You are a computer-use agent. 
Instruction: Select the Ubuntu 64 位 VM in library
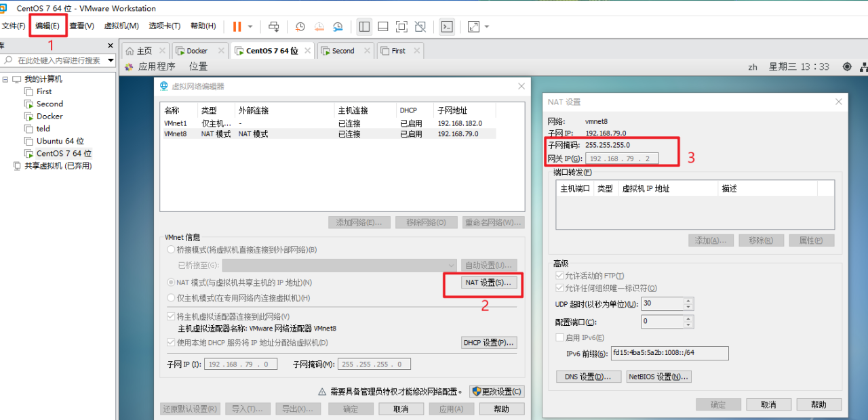pyautogui.click(x=60, y=141)
